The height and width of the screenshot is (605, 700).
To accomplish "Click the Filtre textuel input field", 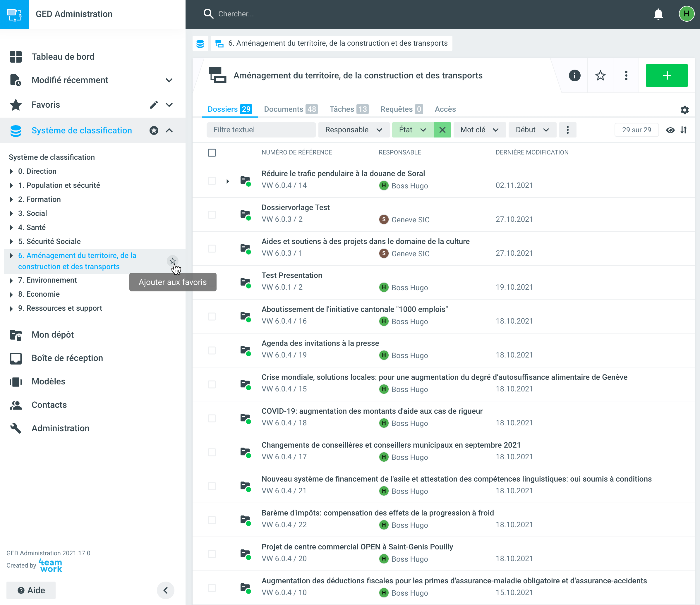I will point(261,130).
